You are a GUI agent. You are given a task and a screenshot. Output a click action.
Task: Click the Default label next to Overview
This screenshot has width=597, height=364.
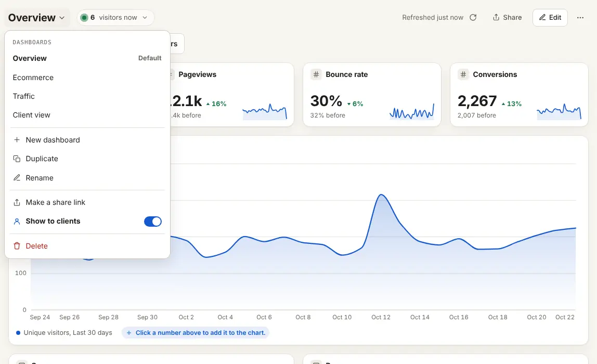[150, 58]
